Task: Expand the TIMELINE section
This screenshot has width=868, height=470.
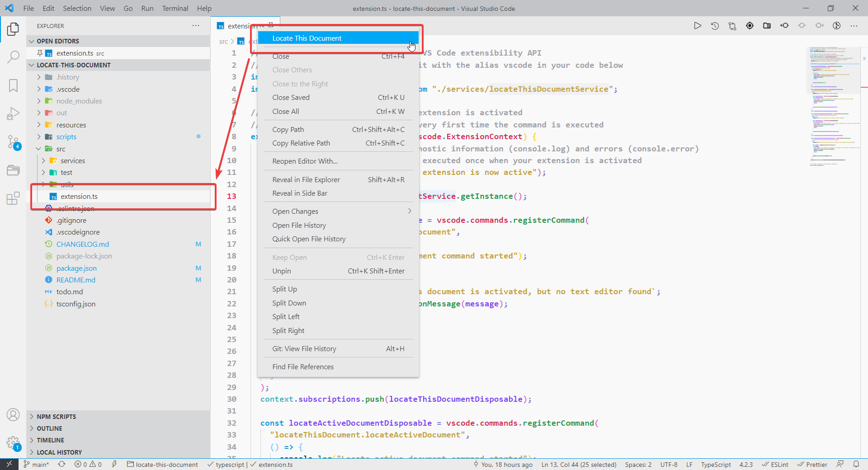Action: point(118,440)
